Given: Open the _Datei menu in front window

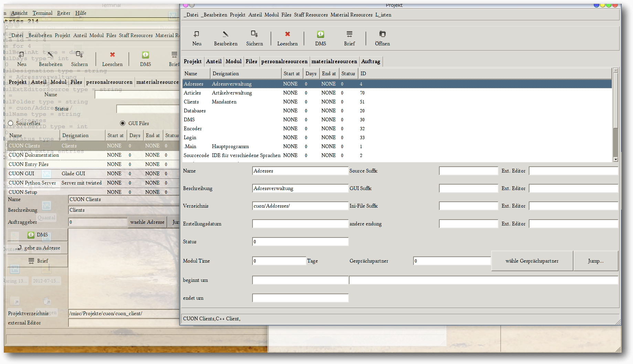Looking at the screenshot, I should (x=191, y=15).
